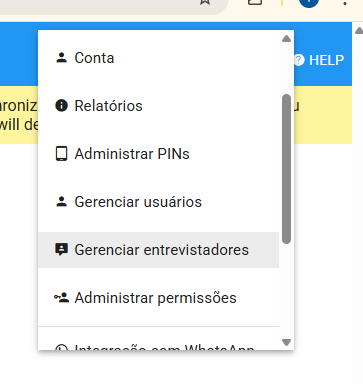
Task: Click the info icon next to Relatórios
Action: pyautogui.click(x=61, y=106)
